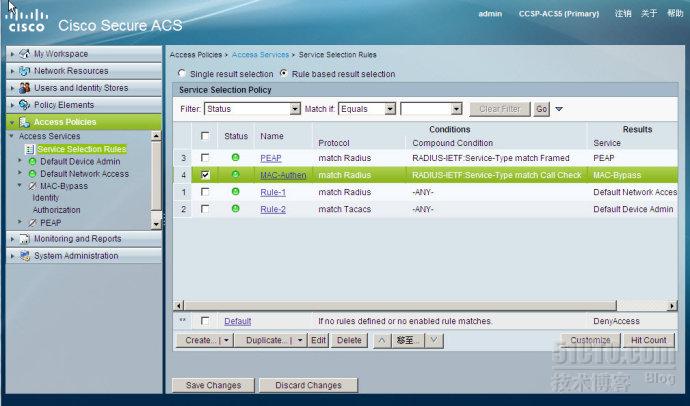Check the Rule-2 checkbox
Viewport: 690px width, 406px height.
tap(205, 209)
